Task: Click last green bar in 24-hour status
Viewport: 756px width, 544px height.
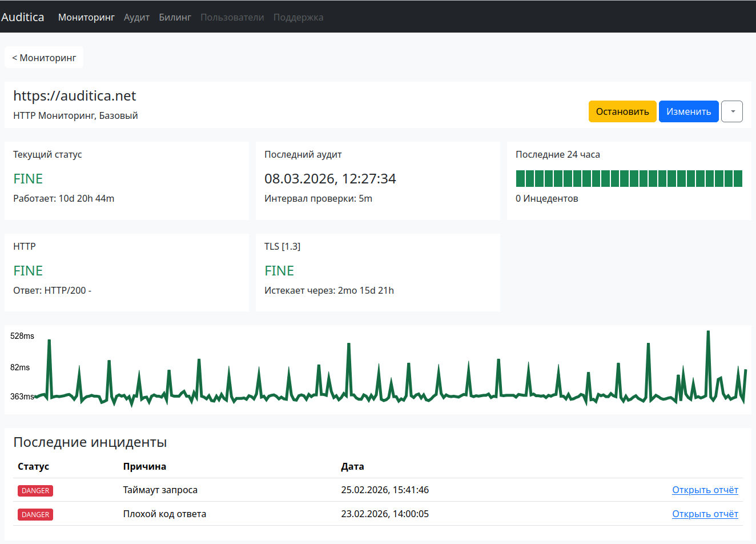Action: point(738,178)
